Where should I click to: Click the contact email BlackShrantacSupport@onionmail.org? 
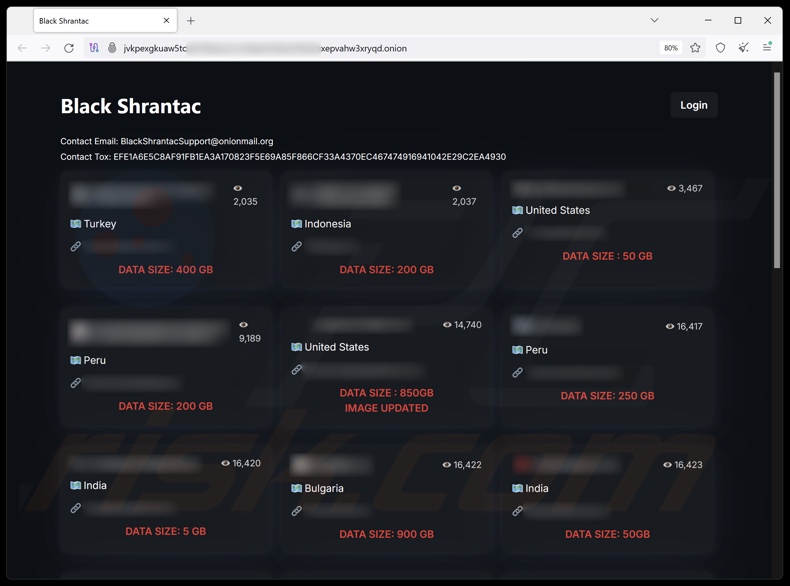[196, 141]
